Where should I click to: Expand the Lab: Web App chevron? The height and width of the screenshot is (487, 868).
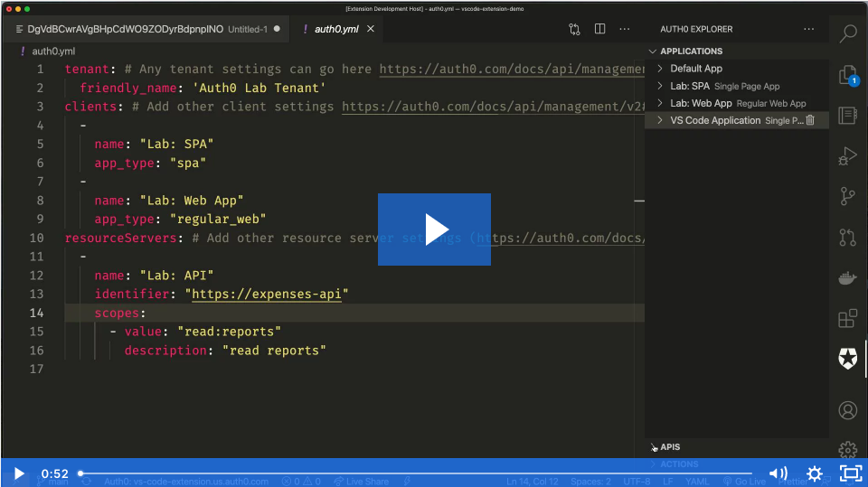660,103
